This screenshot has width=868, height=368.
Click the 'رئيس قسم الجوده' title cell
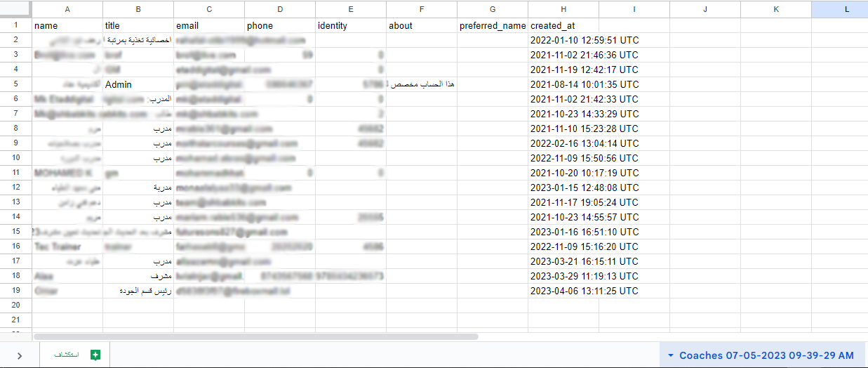pyautogui.click(x=138, y=291)
